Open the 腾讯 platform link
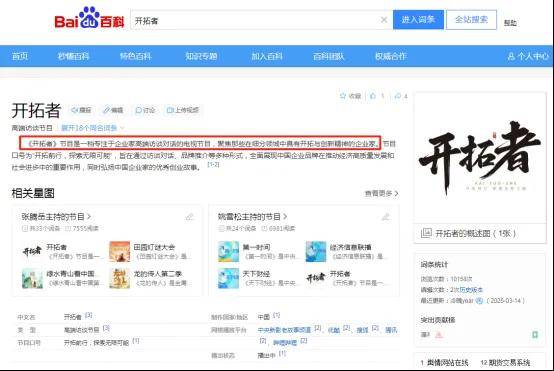 pyautogui.click(x=391, y=330)
